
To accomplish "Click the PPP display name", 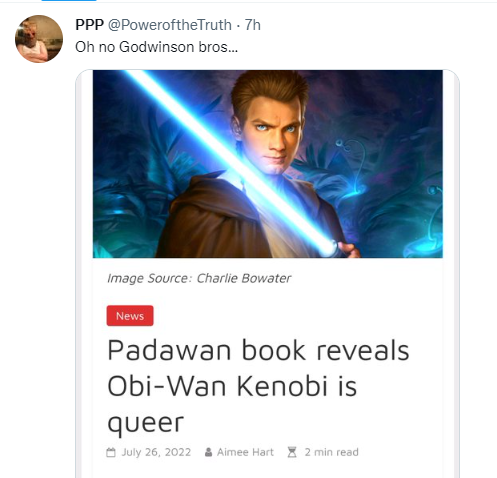I will click(x=89, y=25).
